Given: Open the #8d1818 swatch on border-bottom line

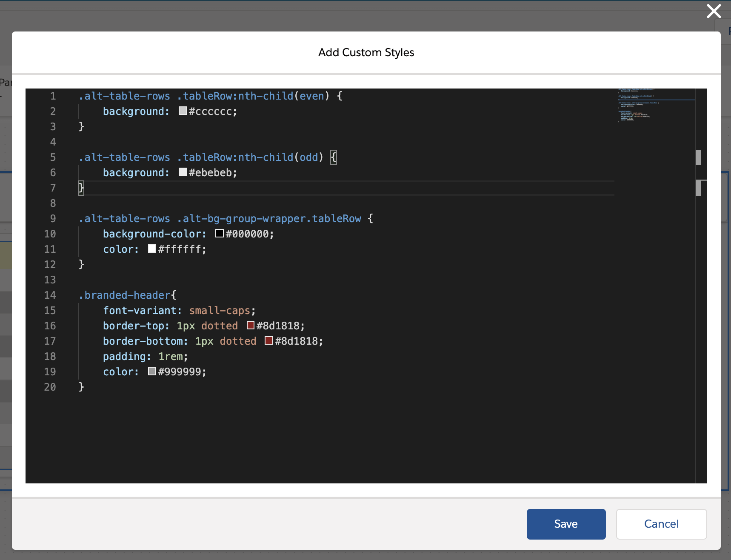Looking at the screenshot, I should [269, 340].
